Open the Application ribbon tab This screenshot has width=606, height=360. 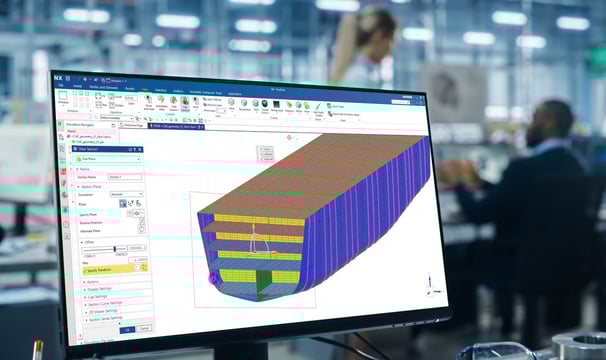235,94
